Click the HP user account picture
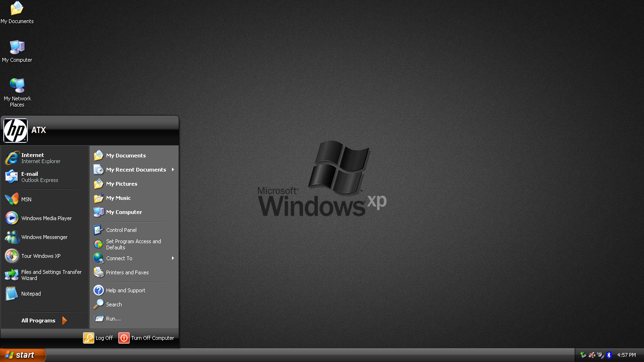Image resolution: width=644 pixels, height=362 pixels. 16,131
